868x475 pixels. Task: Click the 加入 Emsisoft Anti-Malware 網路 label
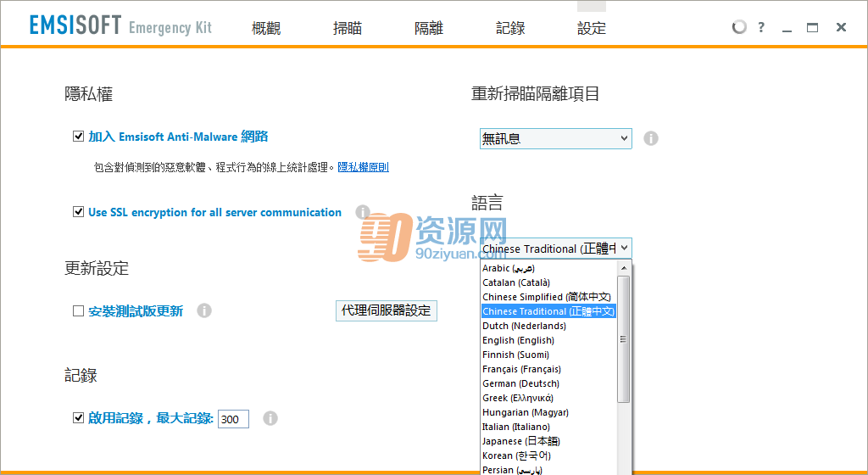click(x=178, y=137)
